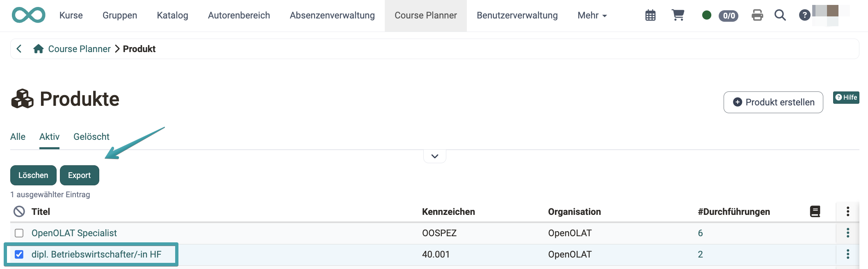Open the 0/0 chat counter badge
The image size is (868, 269).
click(729, 16)
